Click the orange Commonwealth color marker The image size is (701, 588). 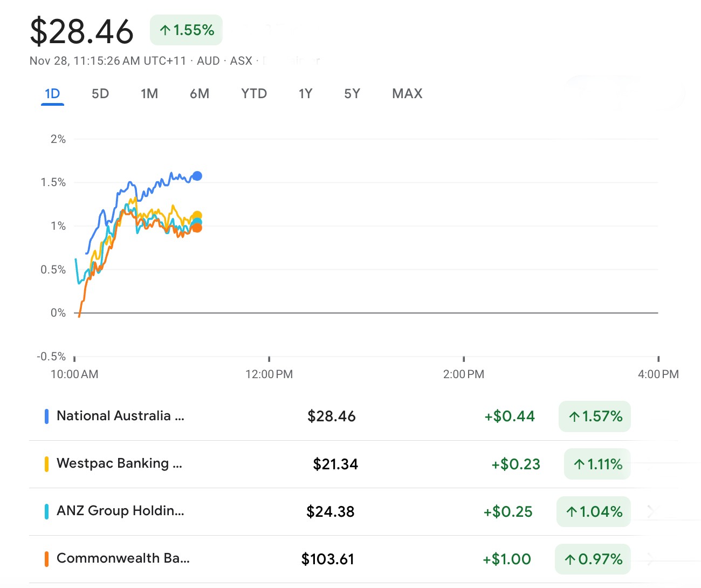click(x=46, y=559)
